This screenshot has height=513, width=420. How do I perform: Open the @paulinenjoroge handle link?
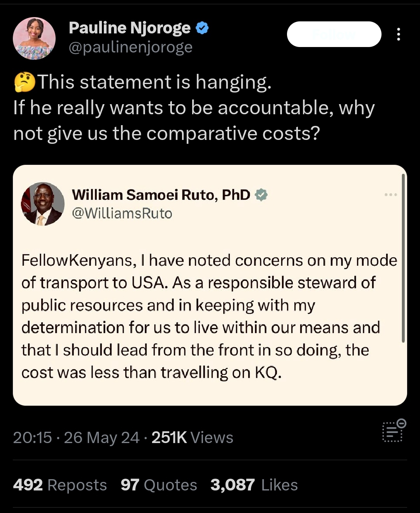point(131,47)
